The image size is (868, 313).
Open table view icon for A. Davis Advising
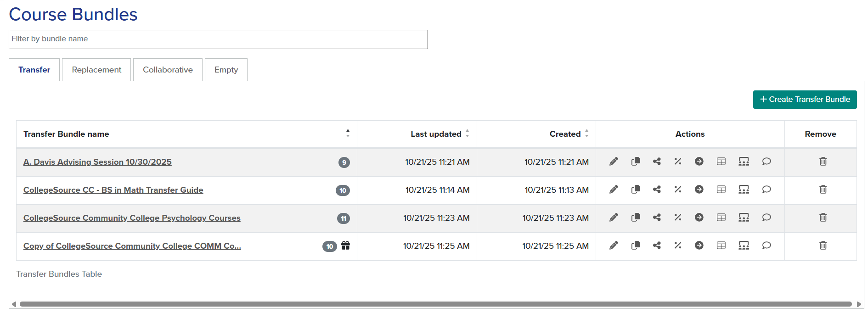pos(721,162)
